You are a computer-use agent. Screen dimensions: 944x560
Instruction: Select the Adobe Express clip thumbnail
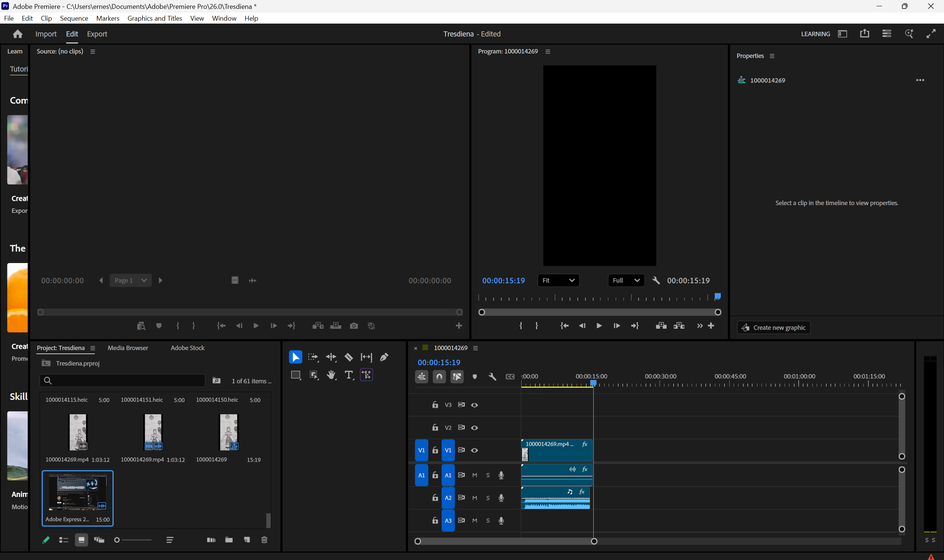77,492
